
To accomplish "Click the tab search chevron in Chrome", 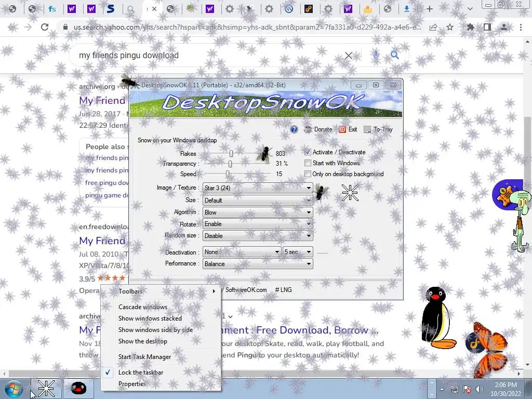I will click(470, 9).
